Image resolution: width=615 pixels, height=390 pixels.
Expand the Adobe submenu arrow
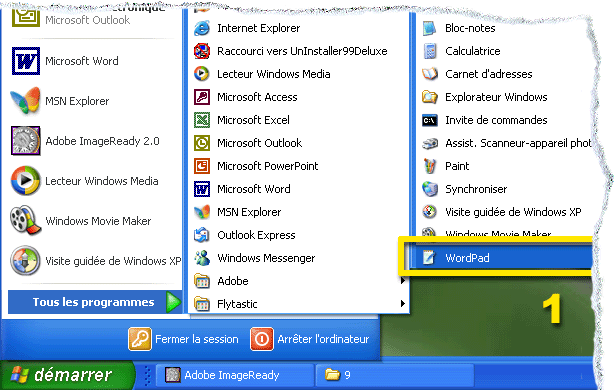click(x=402, y=281)
